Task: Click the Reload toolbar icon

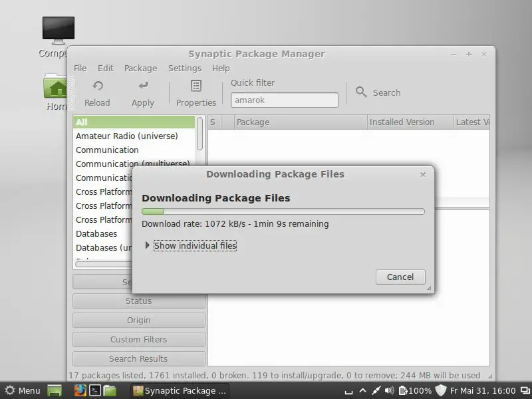Action: 98,86
